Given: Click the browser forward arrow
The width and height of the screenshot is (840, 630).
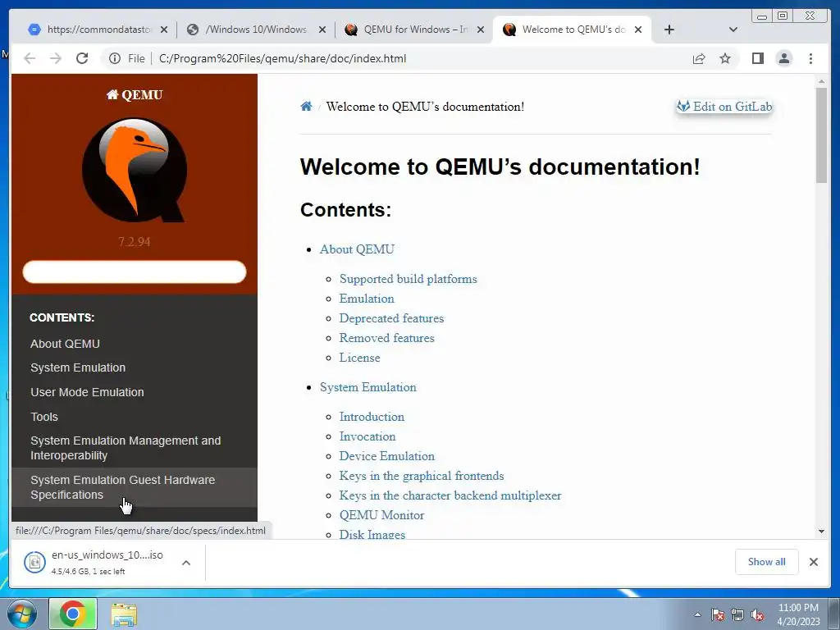Looking at the screenshot, I should pyautogui.click(x=56, y=58).
